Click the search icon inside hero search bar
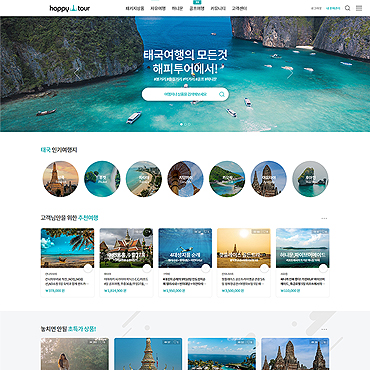Viewport: 370px width, 370px height. click(x=222, y=94)
